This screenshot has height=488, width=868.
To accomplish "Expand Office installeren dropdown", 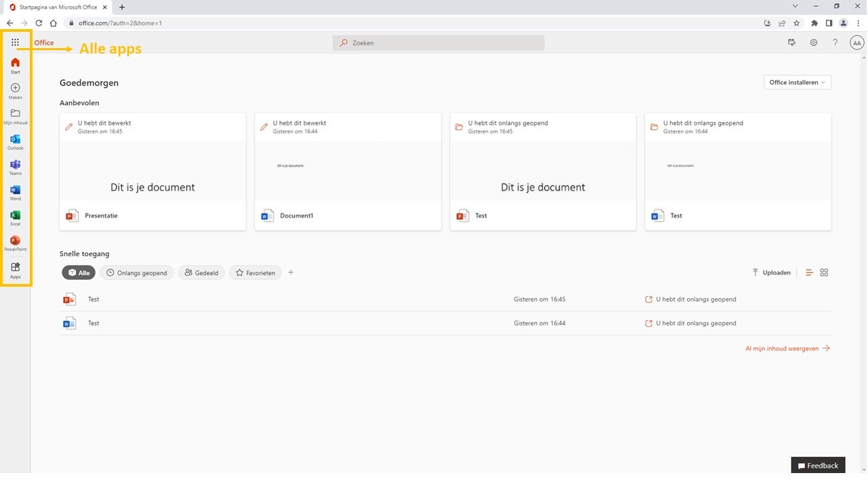I will 797,83.
